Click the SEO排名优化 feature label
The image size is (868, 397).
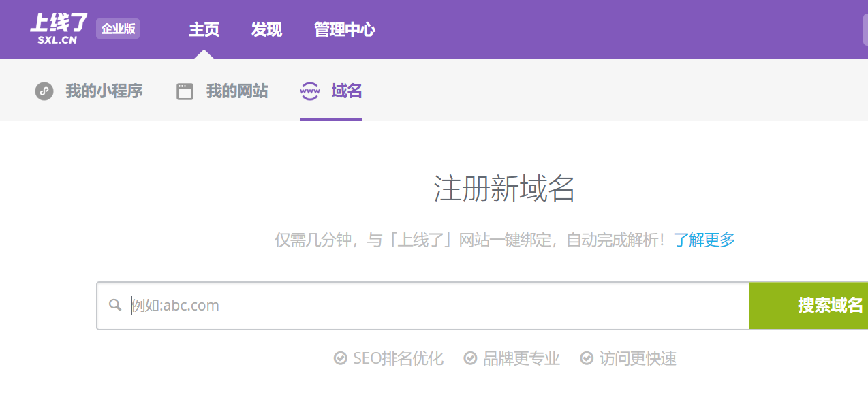pyautogui.click(x=397, y=358)
